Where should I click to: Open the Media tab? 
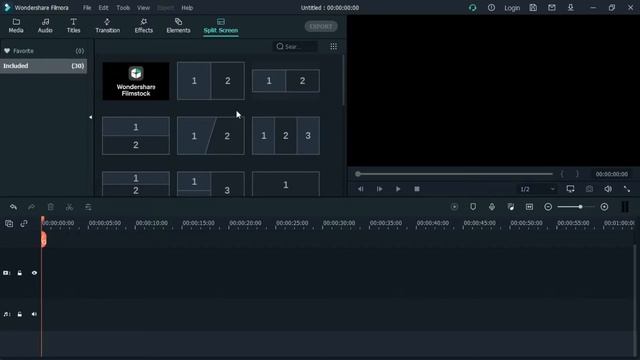(x=16, y=26)
